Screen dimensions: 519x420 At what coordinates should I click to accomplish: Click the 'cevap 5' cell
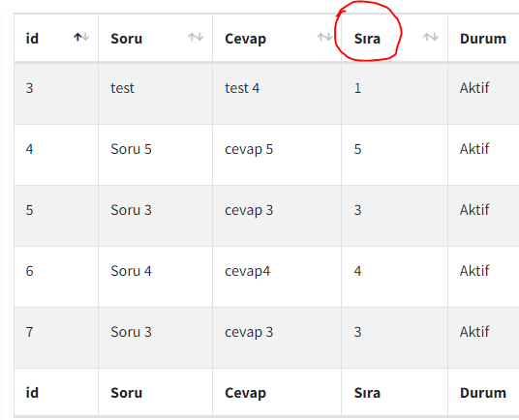coord(249,149)
